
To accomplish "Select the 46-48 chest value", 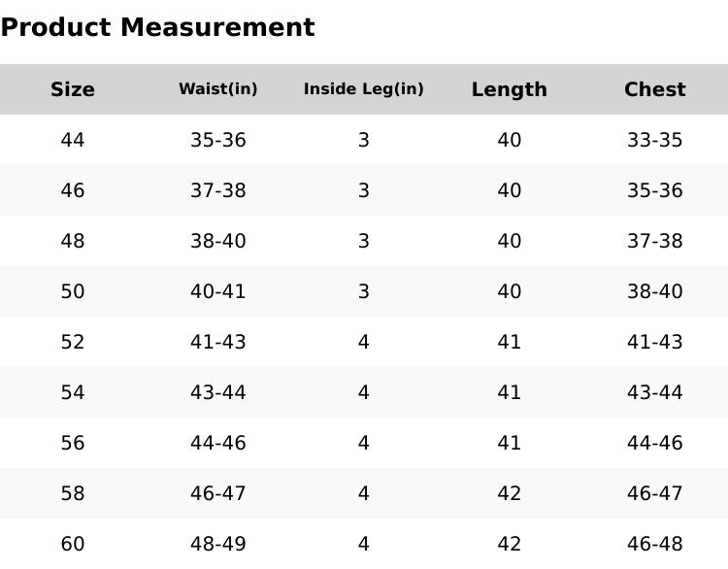I will pos(655,544).
